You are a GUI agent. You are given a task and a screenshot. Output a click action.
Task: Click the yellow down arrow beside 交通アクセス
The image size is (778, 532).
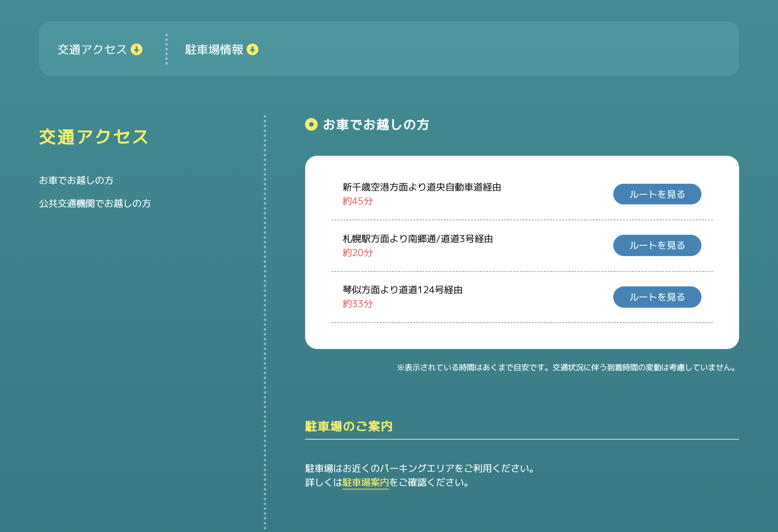[x=136, y=49]
